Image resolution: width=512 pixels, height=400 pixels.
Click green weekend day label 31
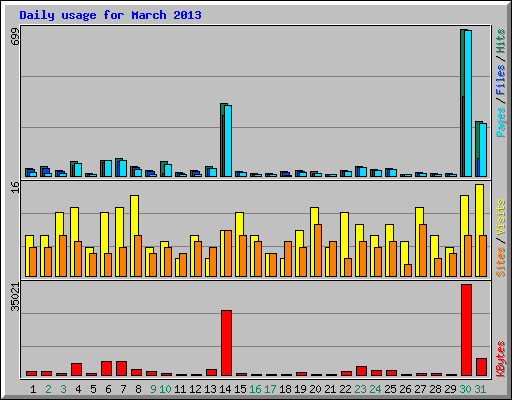[480, 389]
